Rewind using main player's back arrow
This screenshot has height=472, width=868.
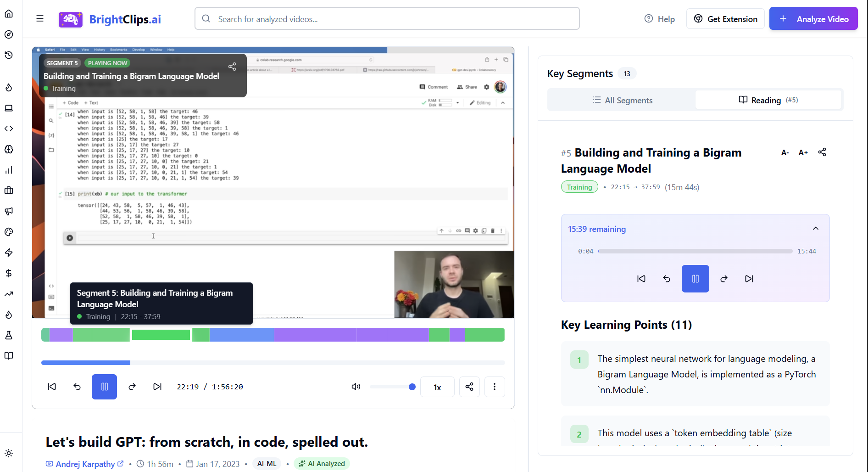click(77, 387)
